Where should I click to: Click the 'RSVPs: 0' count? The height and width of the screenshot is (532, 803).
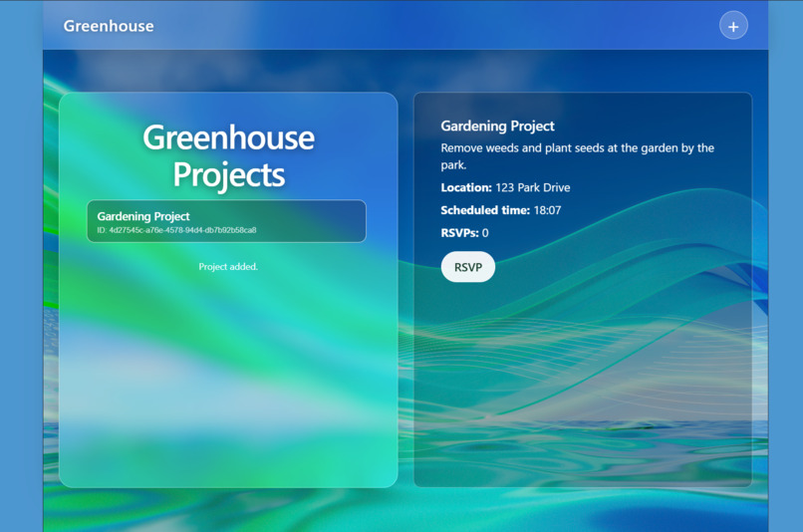(464, 233)
